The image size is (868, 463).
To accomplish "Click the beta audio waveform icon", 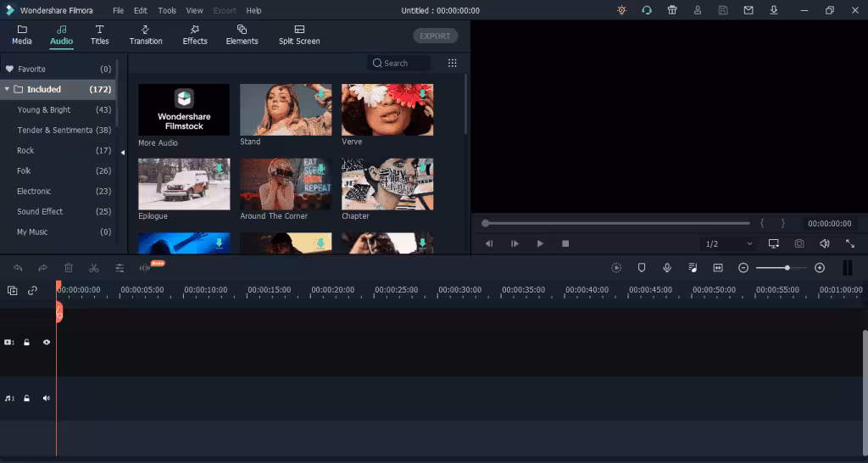I will (x=145, y=268).
